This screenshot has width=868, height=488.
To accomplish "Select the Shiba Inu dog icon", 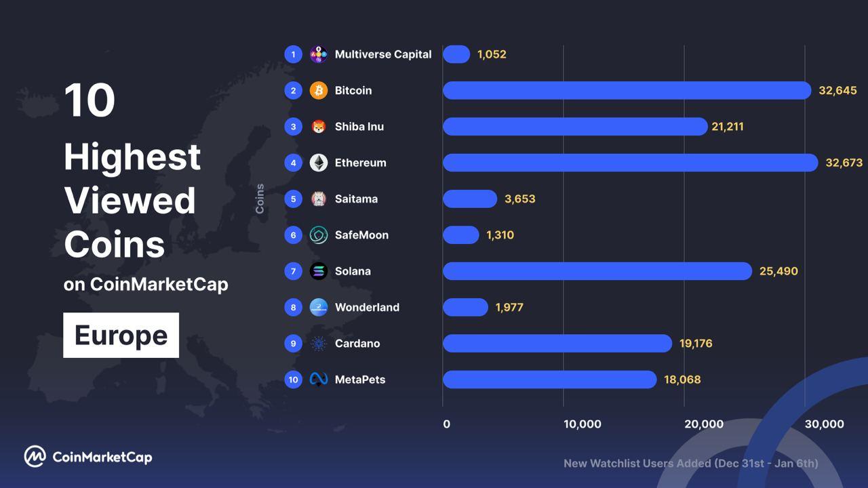I will coord(319,127).
